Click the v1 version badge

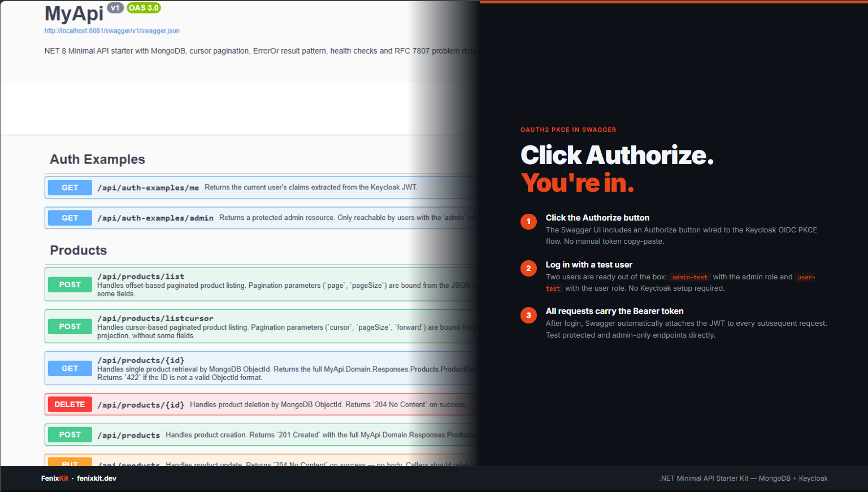point(115,8)
